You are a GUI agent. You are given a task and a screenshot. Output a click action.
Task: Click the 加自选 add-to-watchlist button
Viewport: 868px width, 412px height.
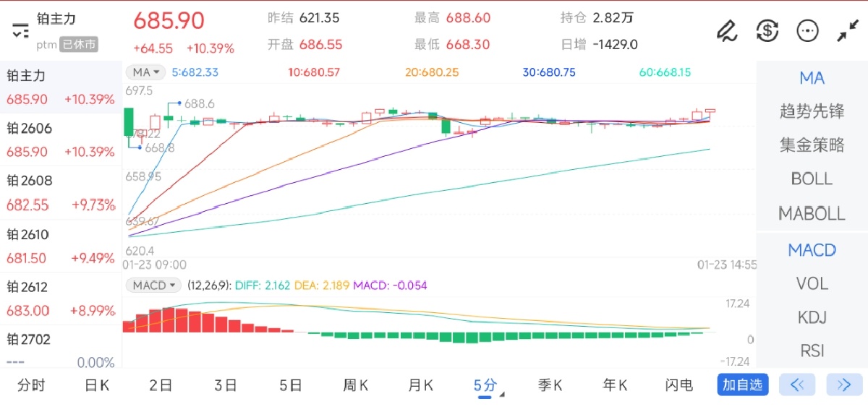pos(743,385)
